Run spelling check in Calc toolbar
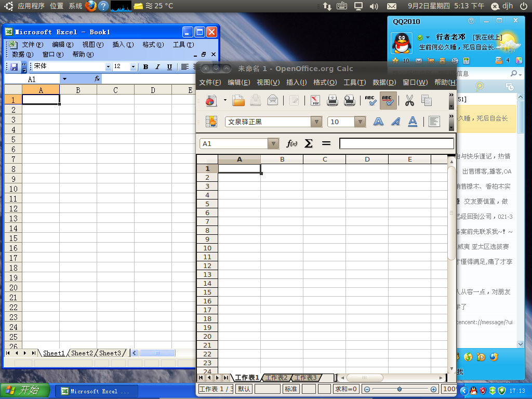This screenshot has height=399, width=532. tap(370, 100)
